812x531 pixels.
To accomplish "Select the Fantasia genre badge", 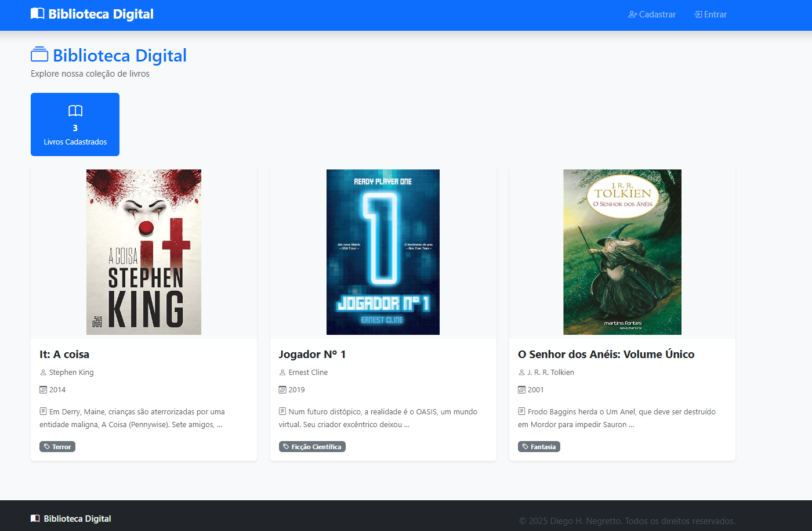I will coord(539,447).
